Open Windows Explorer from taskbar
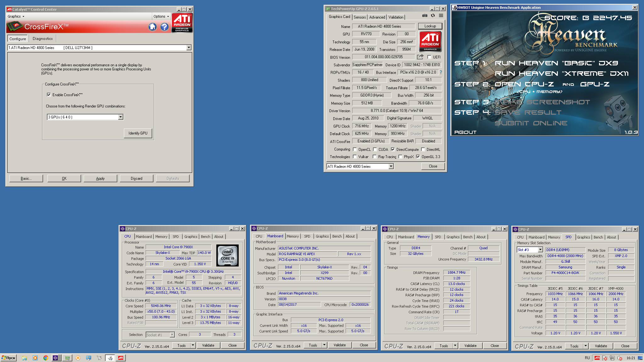Viewport: 644px width, 362px height. (25, 358)
